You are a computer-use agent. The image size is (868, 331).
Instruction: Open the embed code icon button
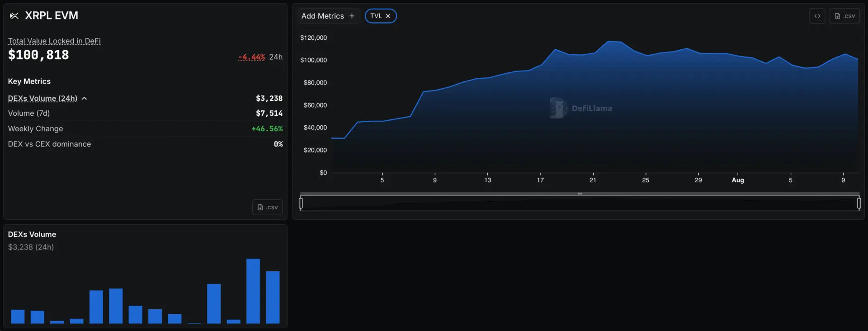click(817, 16)
